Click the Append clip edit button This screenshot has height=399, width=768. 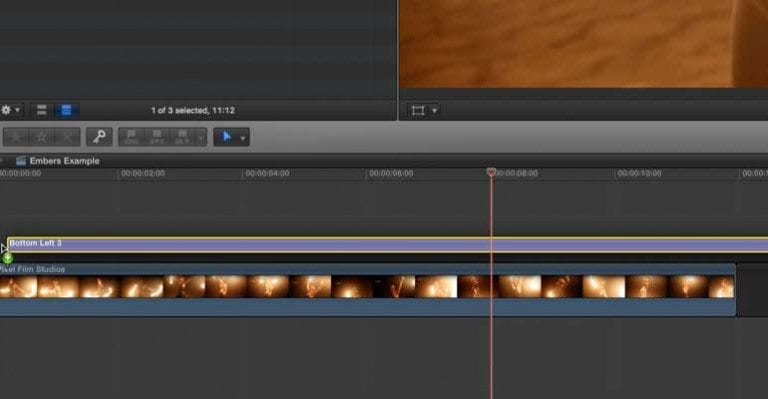[182, 137]
